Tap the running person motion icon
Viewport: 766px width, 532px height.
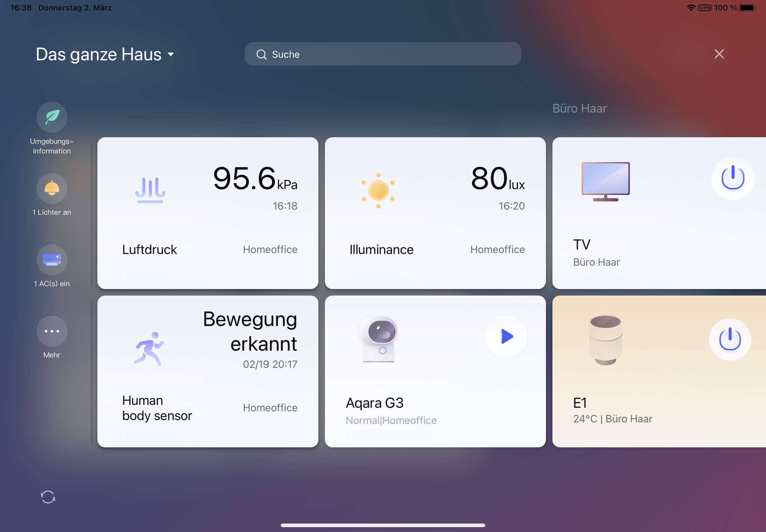tap(149, 349)
